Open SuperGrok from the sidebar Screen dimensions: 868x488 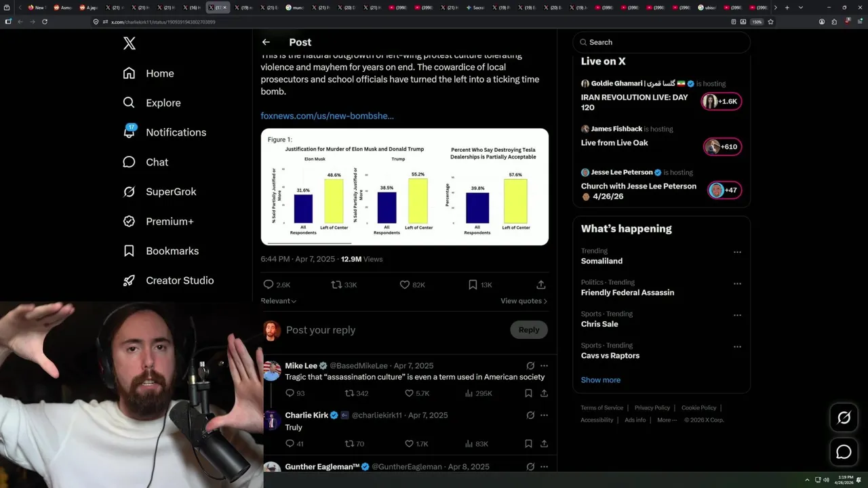click(x=159, y=192)
